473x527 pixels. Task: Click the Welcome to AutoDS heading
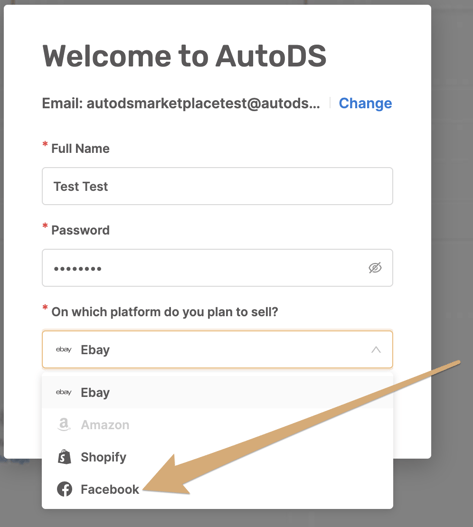pyautogui.click(x=184, y=56)
